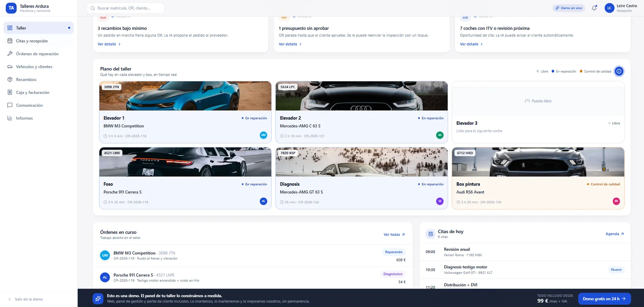
Task: Open the 09:00 Revisión anual appointment
Action: click(x=525, y=252)
